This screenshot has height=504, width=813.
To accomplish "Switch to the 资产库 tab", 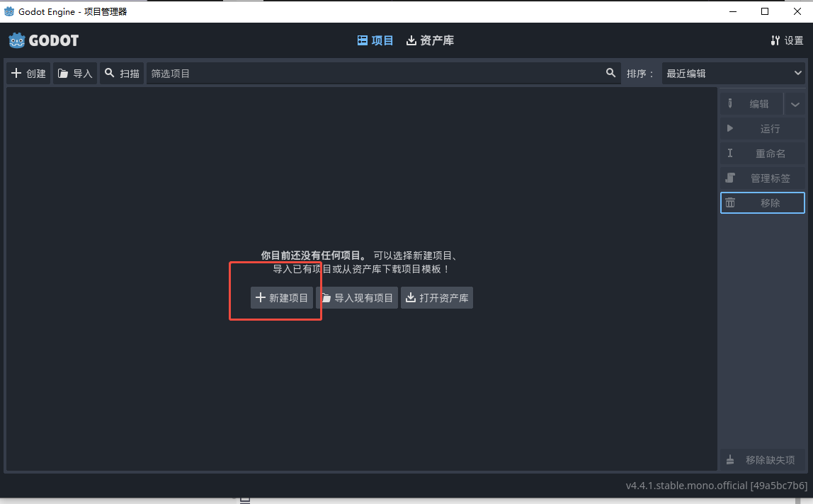I will [430, 40].
